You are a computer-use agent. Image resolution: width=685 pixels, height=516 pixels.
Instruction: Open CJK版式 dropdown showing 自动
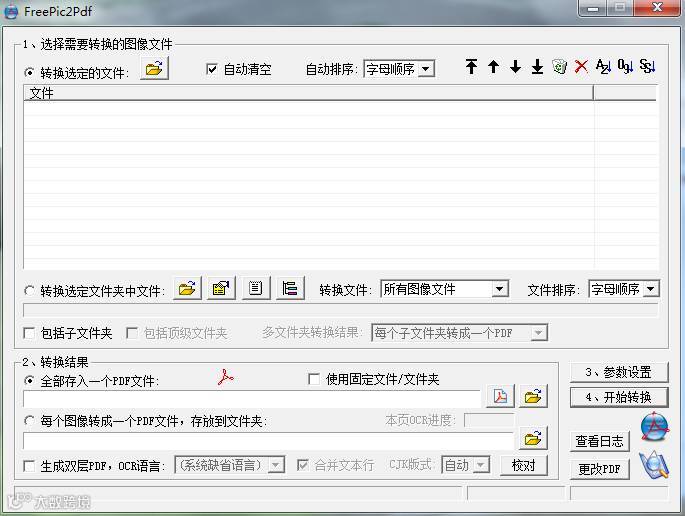(x=466, y=465)
